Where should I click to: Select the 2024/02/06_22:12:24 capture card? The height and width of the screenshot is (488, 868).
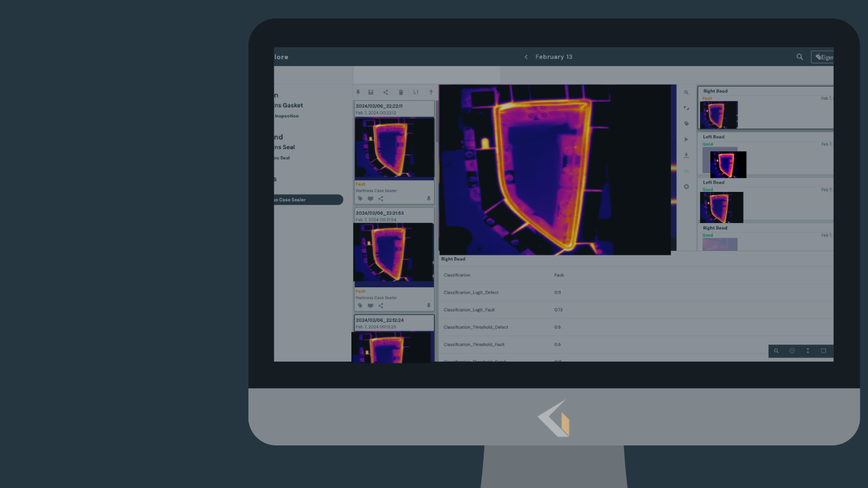tap(394, 338)
